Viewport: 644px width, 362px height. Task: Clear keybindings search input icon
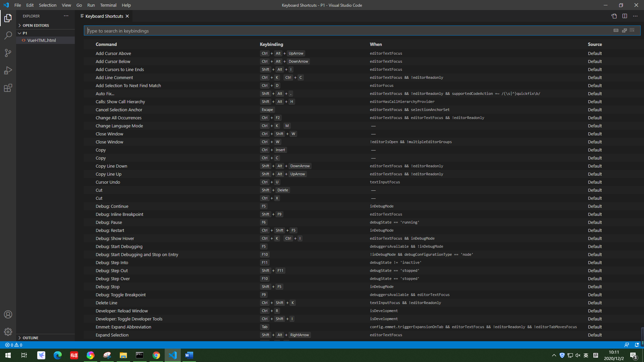pos(632,31)
